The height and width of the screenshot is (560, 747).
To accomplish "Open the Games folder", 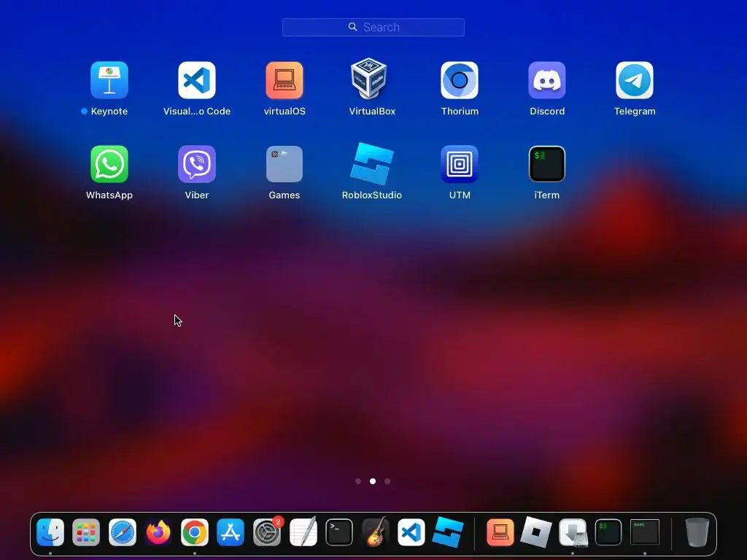I will 285,164.
